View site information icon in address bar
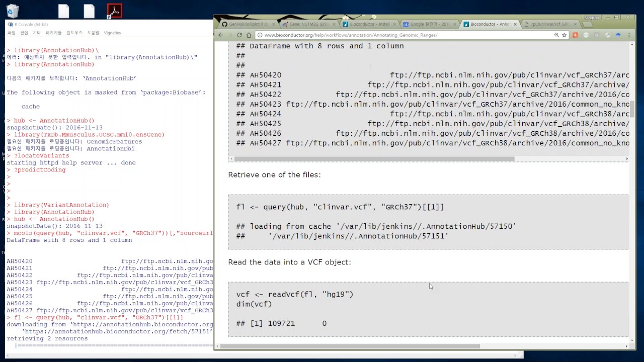 point(260,35)
